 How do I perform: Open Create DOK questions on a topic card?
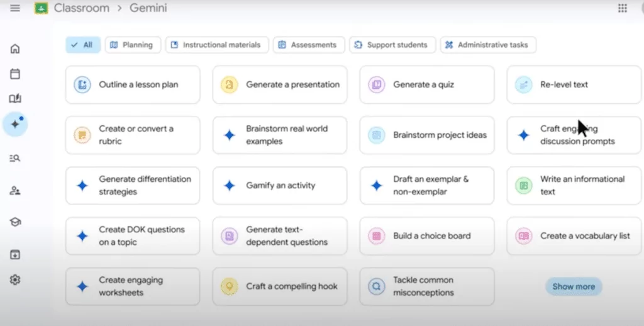pos(133,236)
